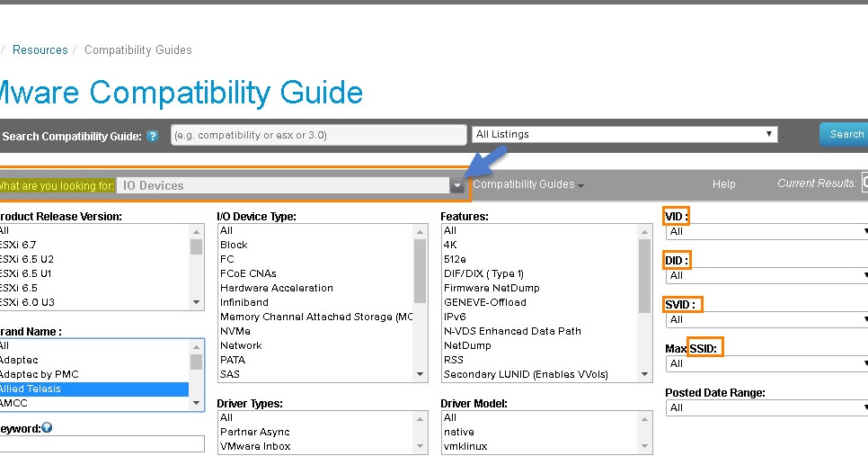Open the SVID dropdown

[766, 319]
